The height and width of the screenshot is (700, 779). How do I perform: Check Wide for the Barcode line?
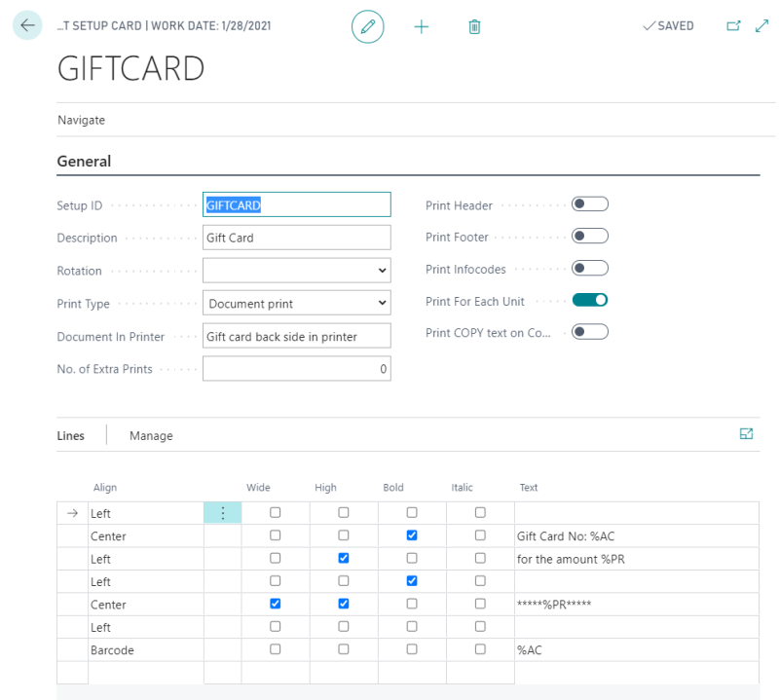pyautogui.click(x=276, y=649)
